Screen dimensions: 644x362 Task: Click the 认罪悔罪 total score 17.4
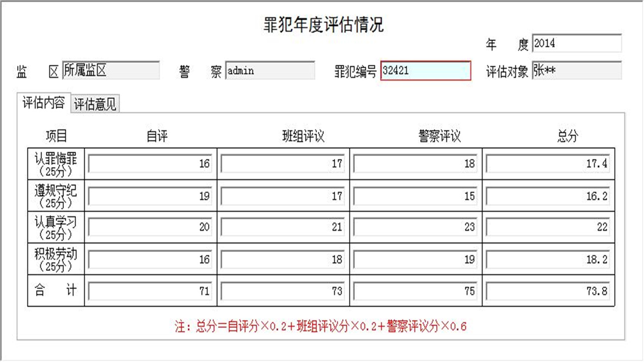tap(548, 163)
